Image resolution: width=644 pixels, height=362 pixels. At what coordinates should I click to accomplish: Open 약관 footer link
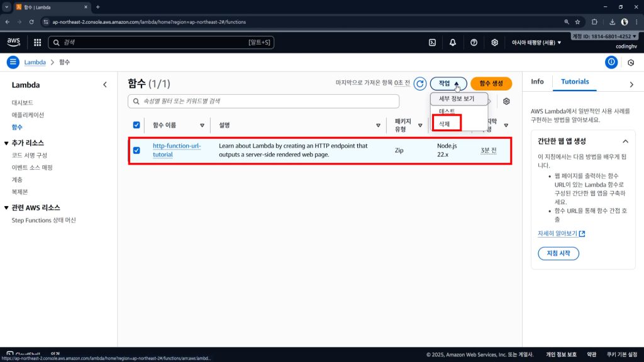pyautogui.click(x=591, y=354)
